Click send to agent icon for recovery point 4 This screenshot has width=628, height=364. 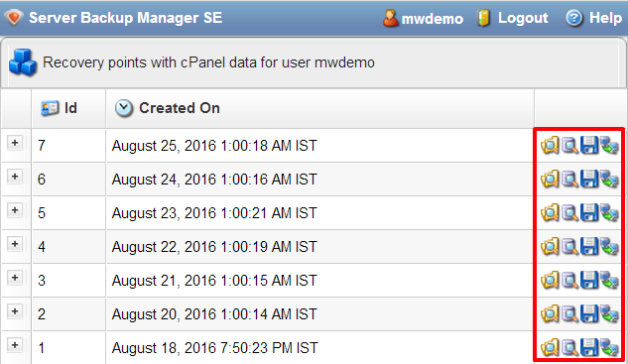click(x=609, y=246)
